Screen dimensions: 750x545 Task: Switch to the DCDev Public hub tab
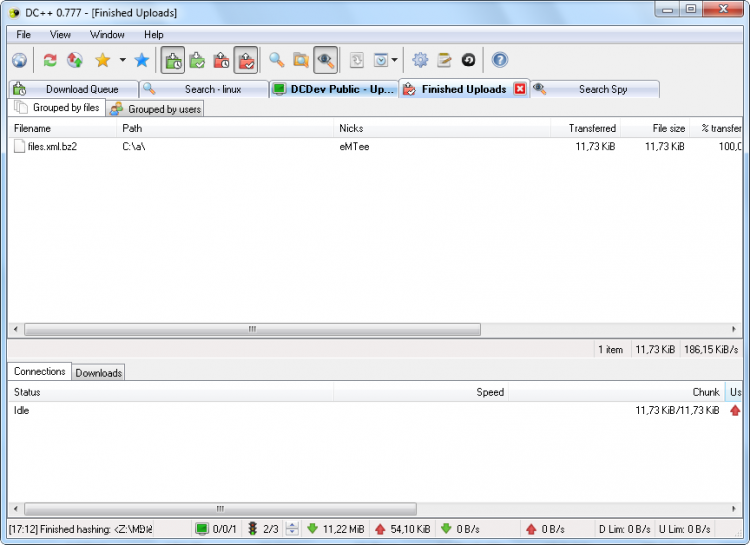(x=334, y=89)
